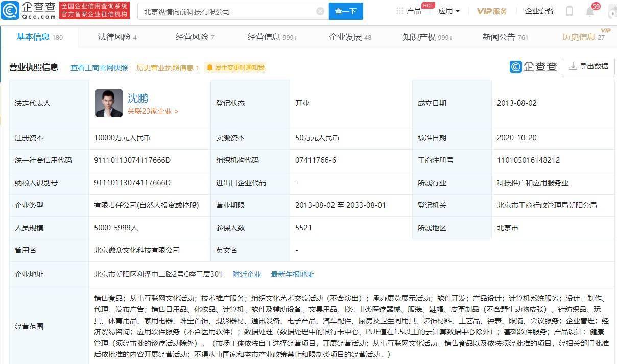This screenshot has width=617, height=364.
Task: Select 组织机构代码 value 07411766-6
Action: [316, 160]
